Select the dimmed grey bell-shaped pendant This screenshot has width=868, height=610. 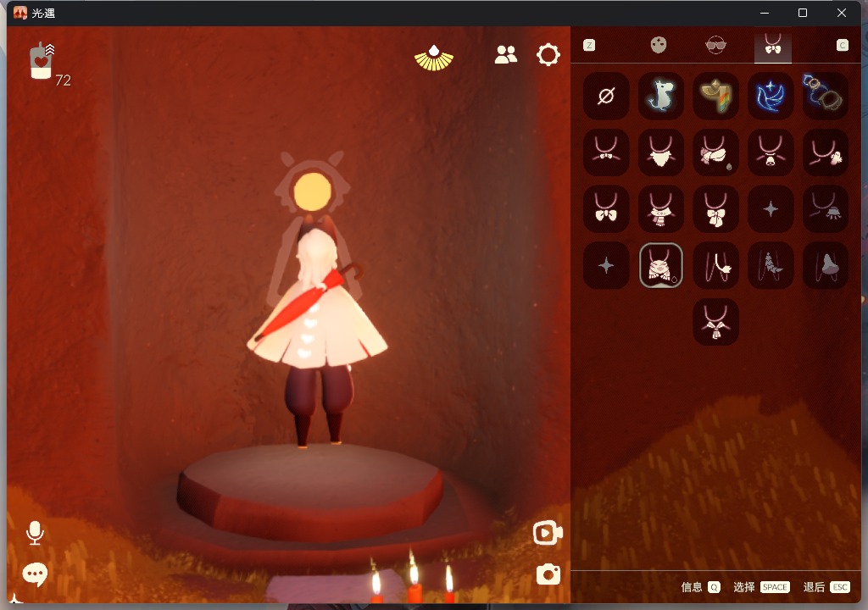pos(826,265)
